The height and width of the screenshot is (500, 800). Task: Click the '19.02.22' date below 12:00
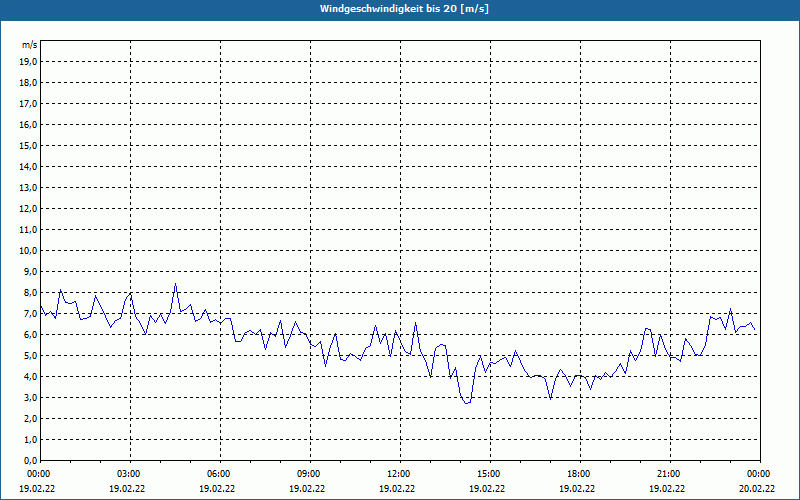(x=397, y=488)
